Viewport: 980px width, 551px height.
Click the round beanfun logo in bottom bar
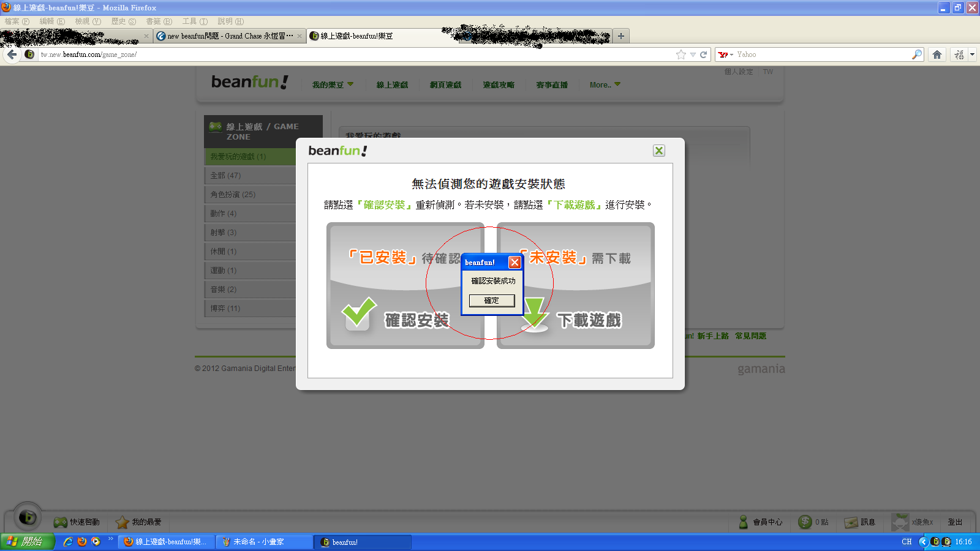coord(28,517)
